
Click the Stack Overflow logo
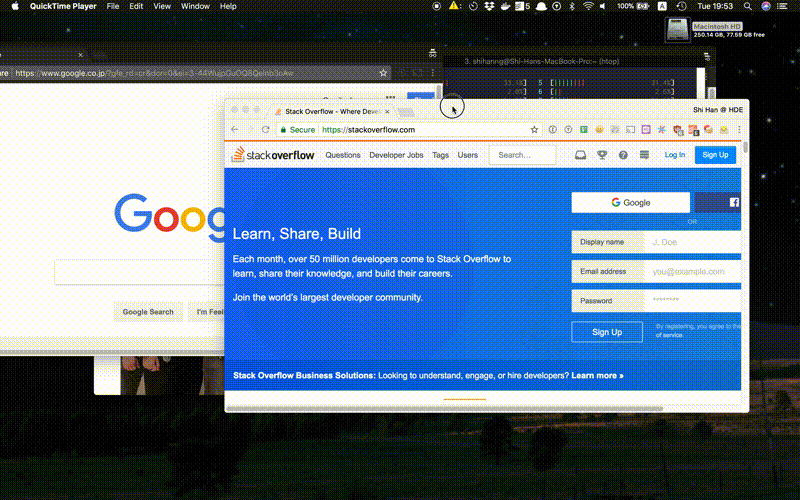pos(273,155)
